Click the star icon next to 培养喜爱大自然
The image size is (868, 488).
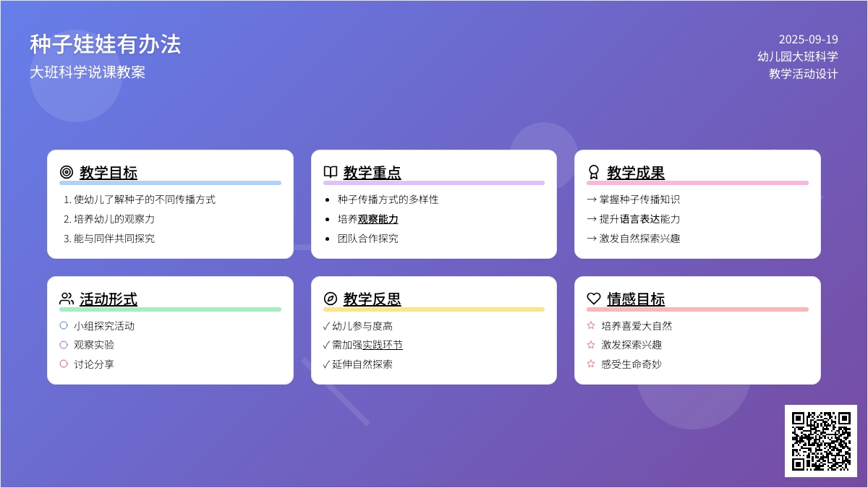(591, 325)
